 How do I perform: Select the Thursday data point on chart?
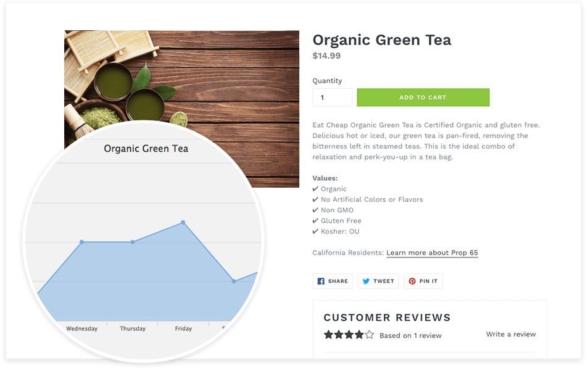pyautogui.click(x=133, y=243)
